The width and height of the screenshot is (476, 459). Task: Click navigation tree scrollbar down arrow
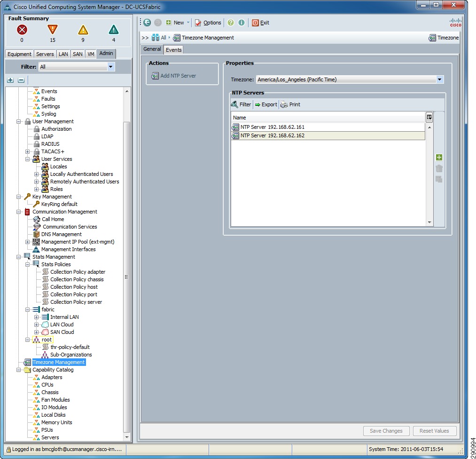[127, 437]
